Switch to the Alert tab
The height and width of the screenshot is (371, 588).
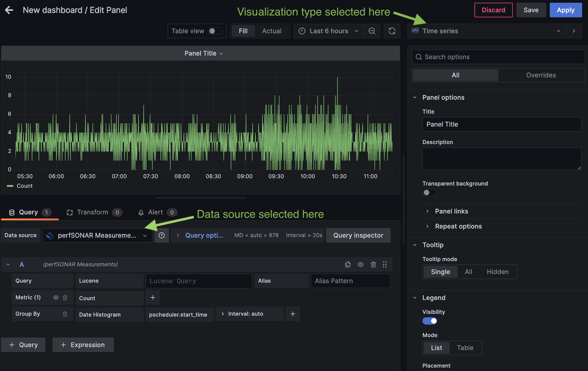pyautogui.click(x=157, y=212)
